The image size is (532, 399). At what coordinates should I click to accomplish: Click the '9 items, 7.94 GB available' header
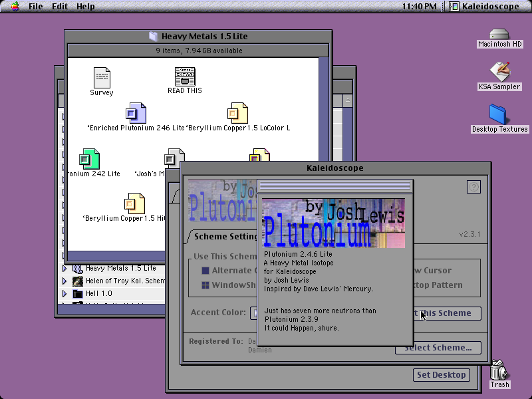pos(199,51)
